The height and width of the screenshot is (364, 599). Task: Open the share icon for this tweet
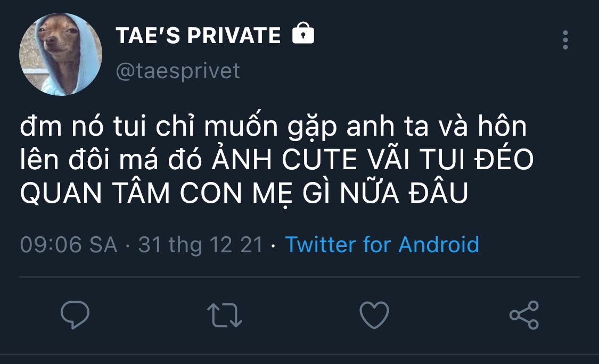(x=524, y=315)
